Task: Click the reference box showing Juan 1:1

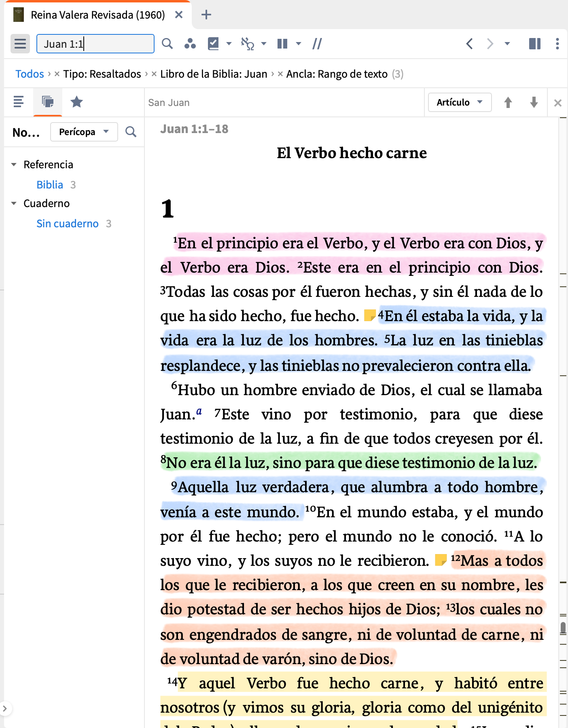Action: pos(95,44)
